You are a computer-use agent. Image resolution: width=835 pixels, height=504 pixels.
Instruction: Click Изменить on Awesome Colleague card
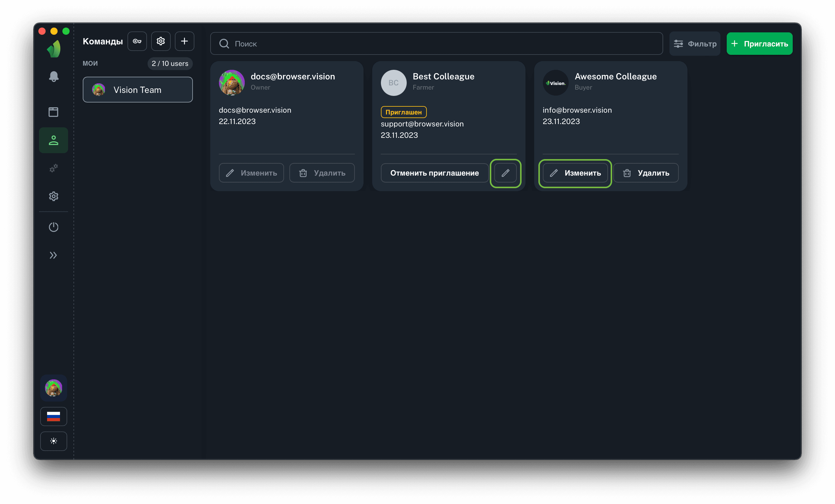tap(575, 173)
